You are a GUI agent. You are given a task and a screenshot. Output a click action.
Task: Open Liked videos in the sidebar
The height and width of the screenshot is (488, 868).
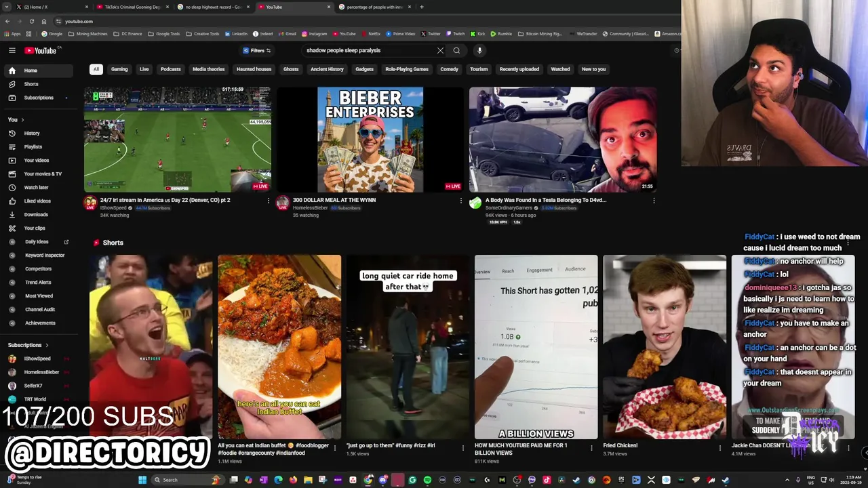pos(39,201)
